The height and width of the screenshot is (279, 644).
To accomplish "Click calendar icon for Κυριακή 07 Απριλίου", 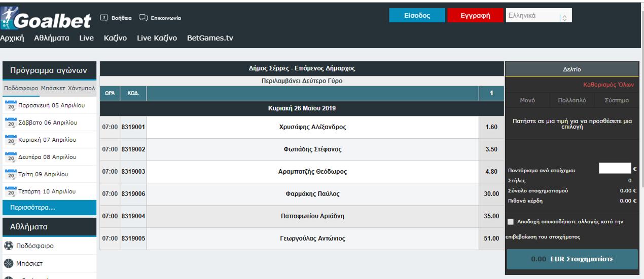I will pos(11,140).
